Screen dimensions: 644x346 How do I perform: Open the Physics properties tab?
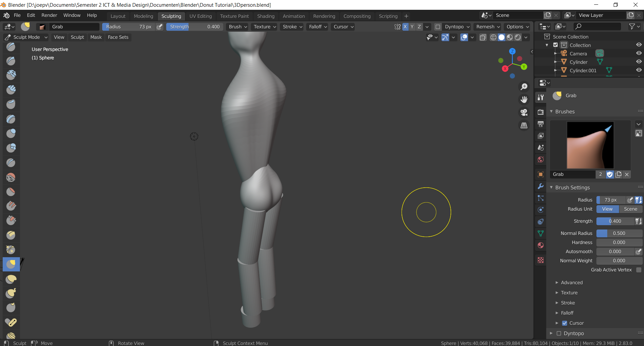(540, 210)
